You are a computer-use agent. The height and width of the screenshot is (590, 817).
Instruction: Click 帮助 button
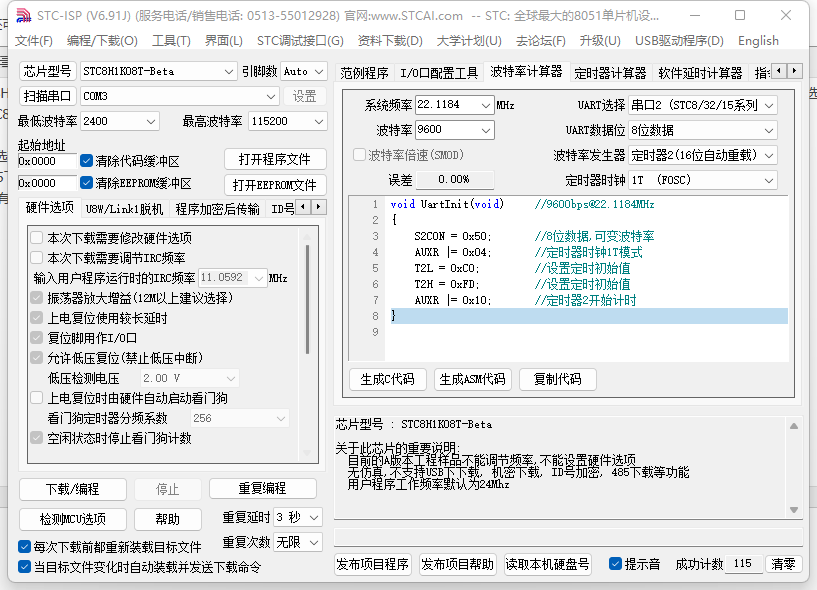167,519
